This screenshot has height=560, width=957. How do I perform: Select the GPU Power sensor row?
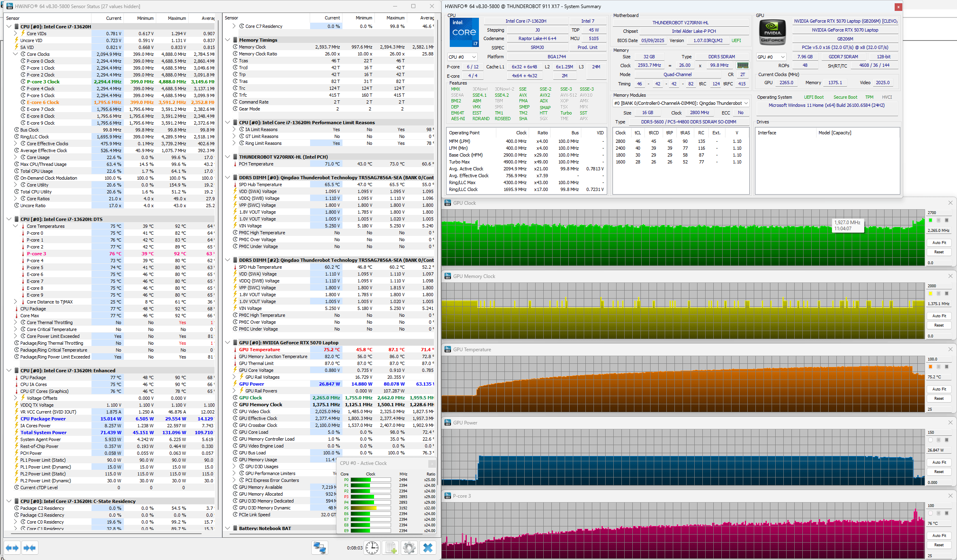251,384
